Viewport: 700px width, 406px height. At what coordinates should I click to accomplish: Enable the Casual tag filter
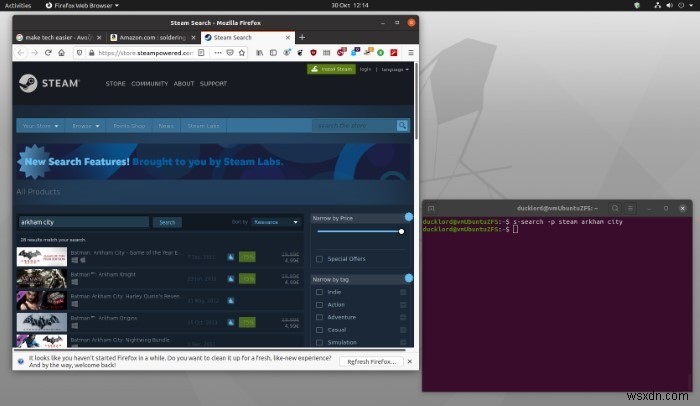pos(319,330)
